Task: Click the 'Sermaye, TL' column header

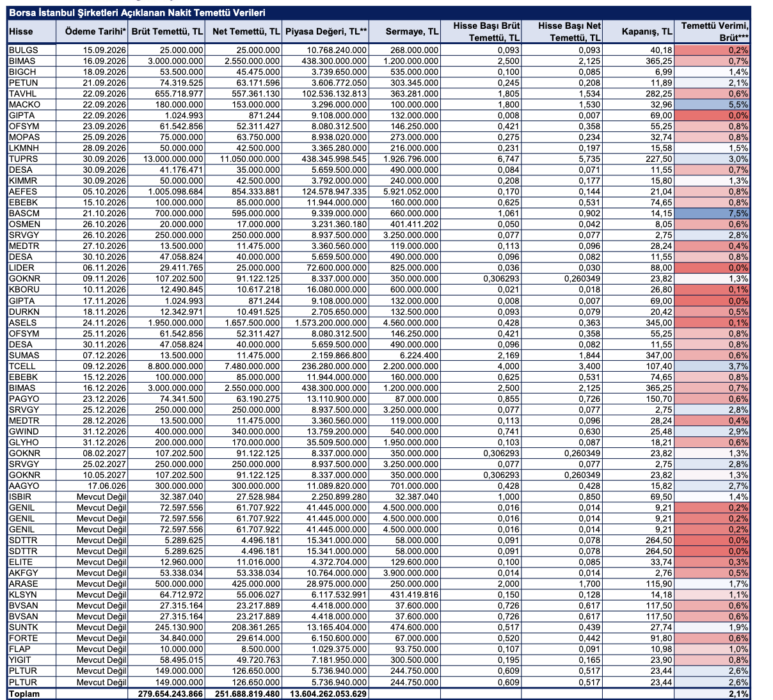Action: coord(413,31)
